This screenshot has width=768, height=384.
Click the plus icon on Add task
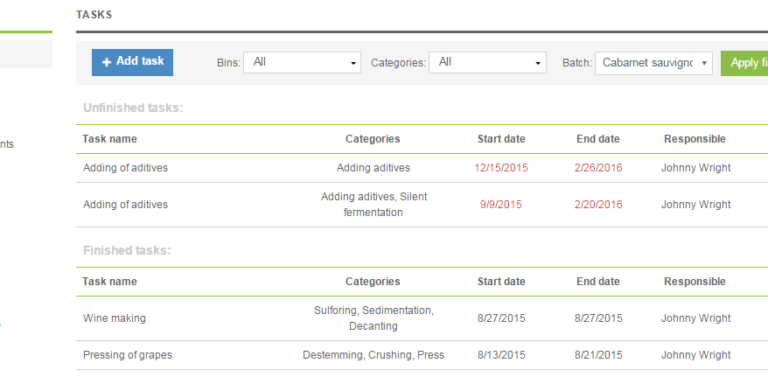106,62
